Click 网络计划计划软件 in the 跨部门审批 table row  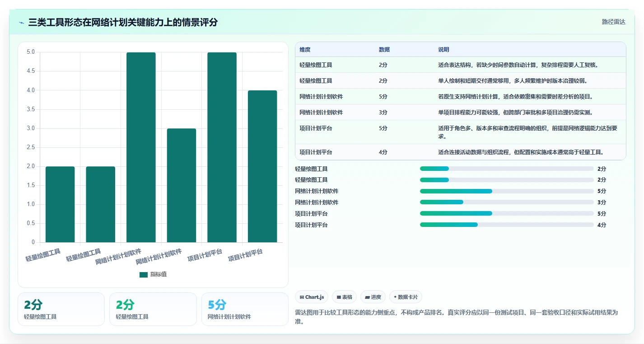pos(321,113)
